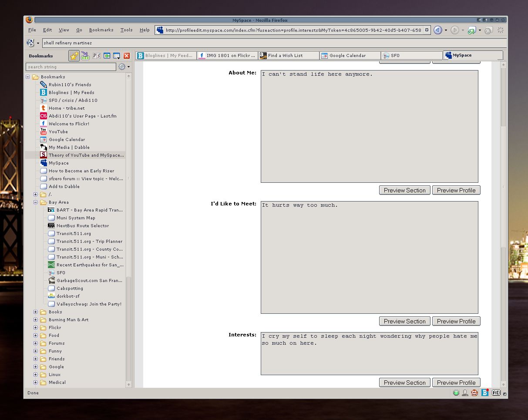The image size is (528, 420).
Task: Open the YouTube bookmark in sidebar
Action: pos(58,132)
